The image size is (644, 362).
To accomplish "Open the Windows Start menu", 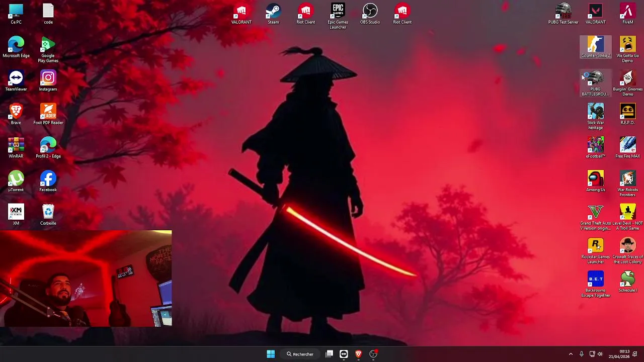I will pyautogui.click(x=271, y=354).
